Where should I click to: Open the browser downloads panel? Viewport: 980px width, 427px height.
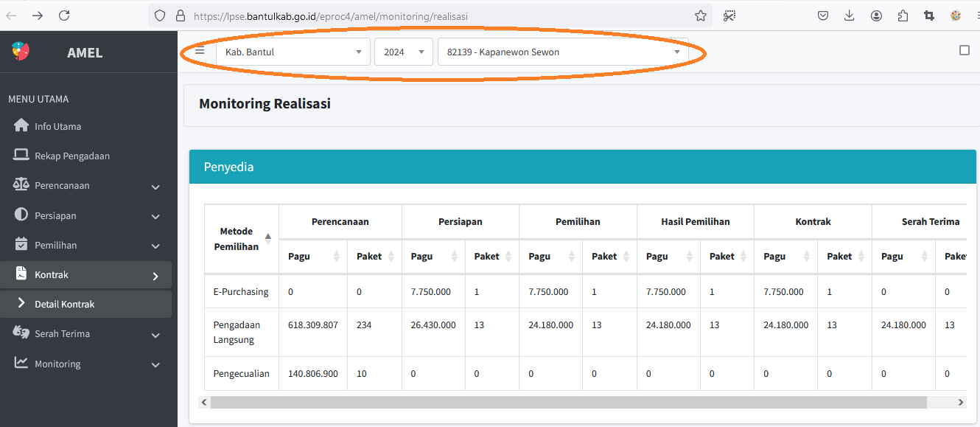coord(849,15)
